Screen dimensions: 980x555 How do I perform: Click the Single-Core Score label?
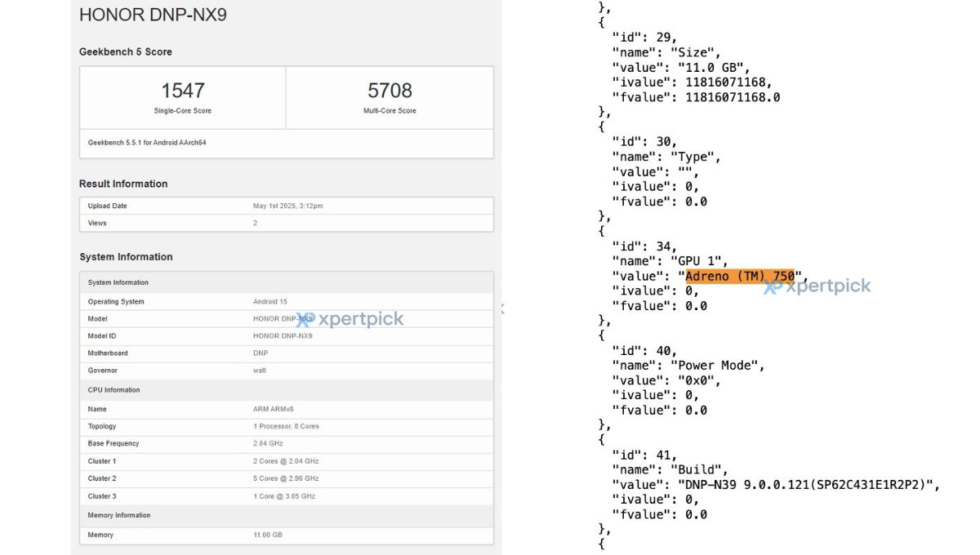pyautogui.click(x=183, y=111)
